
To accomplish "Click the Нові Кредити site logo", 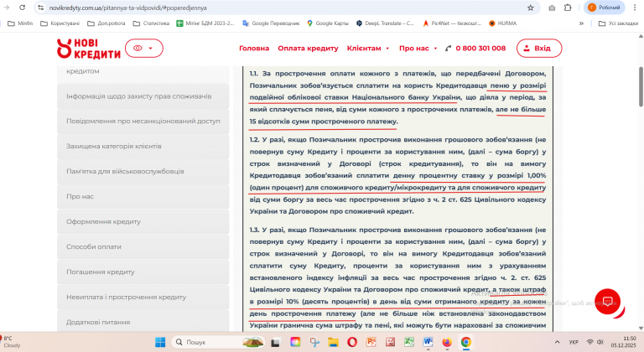I will pyautogui.click(x=89, y=49).
